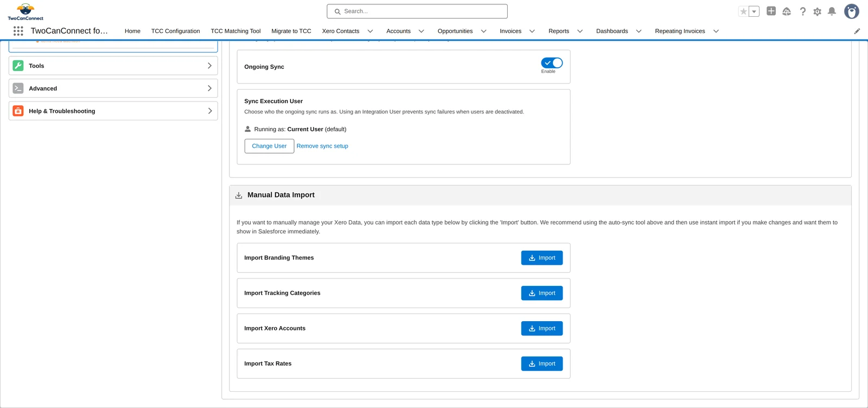The image size is (868, 408).
Task: Open the user profile avatar
Action: (852, 11)
